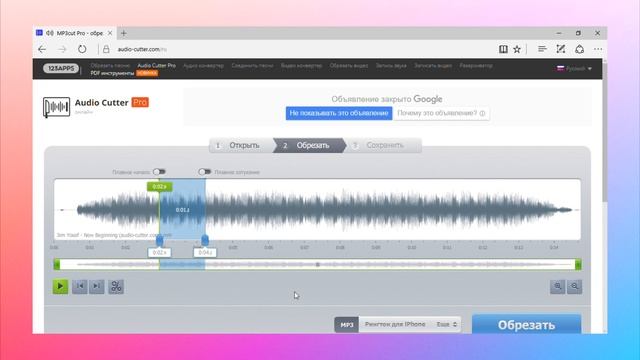Click the 123APPS logo badge
Image resolution: width=640 pixels, height=360 pixels.
pyautogui.click(x=61, y=68)
